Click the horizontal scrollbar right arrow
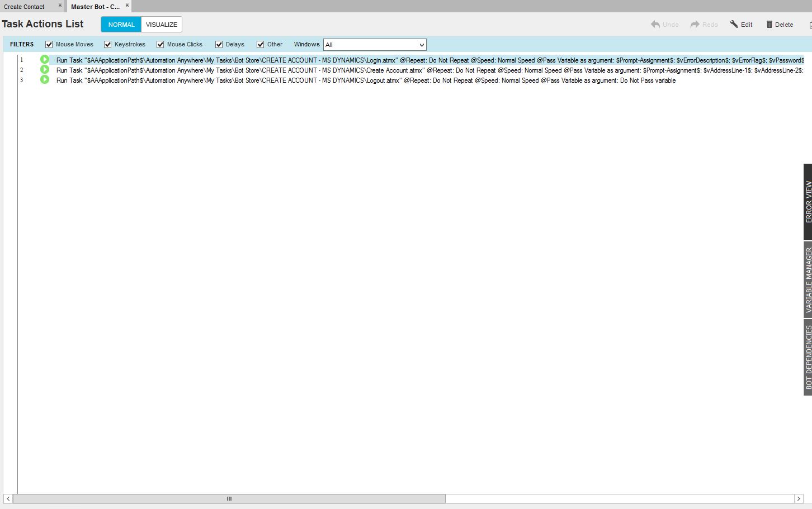This screenshot has width=812, height=509. pos(799,498)
